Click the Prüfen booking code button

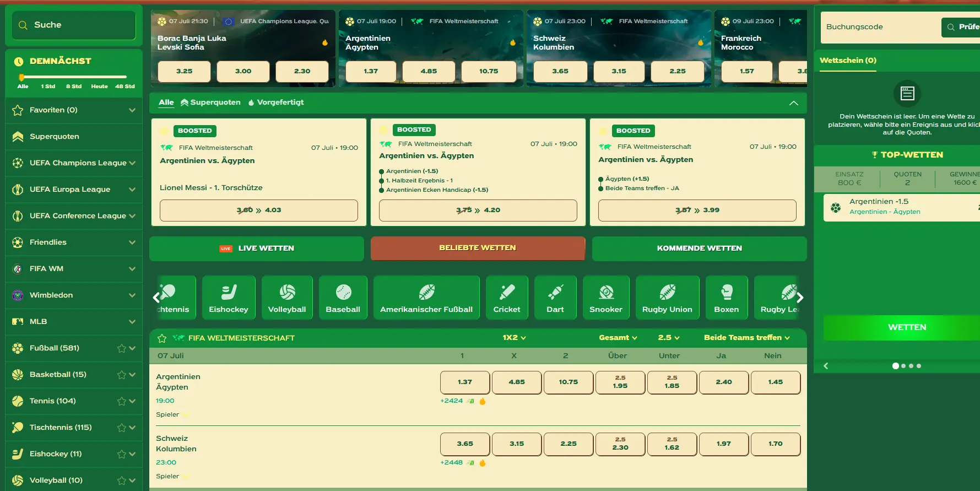[961, 27]
